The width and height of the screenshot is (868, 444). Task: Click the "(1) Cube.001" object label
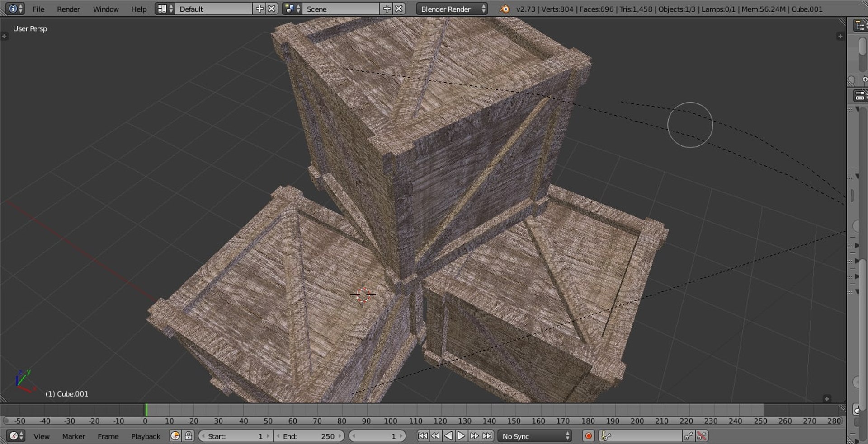[67, 394]
